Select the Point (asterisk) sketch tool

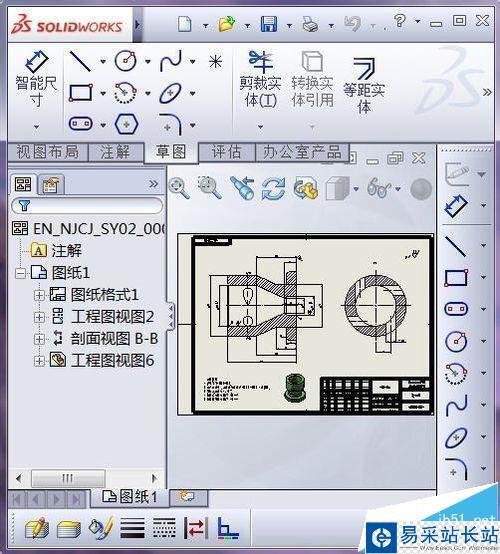[215, 62]
